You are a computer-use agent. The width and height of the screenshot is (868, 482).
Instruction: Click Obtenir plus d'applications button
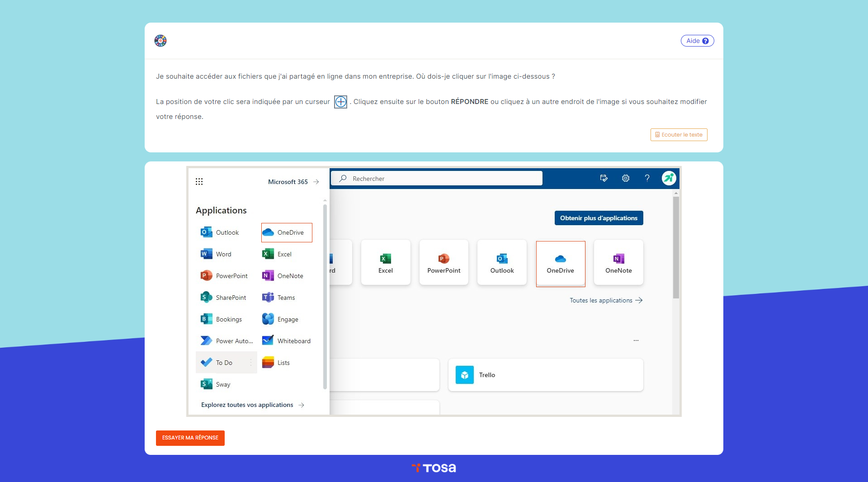(599, 218)
